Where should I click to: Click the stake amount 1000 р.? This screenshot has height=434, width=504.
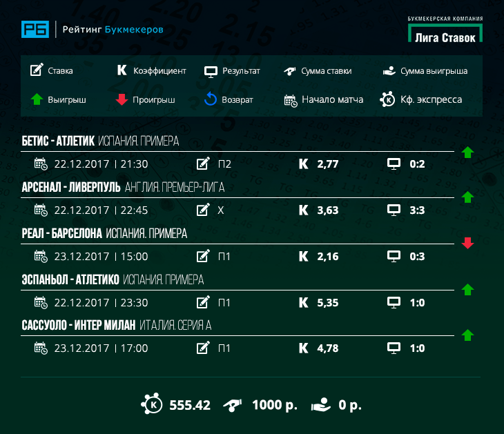point(275,406)
